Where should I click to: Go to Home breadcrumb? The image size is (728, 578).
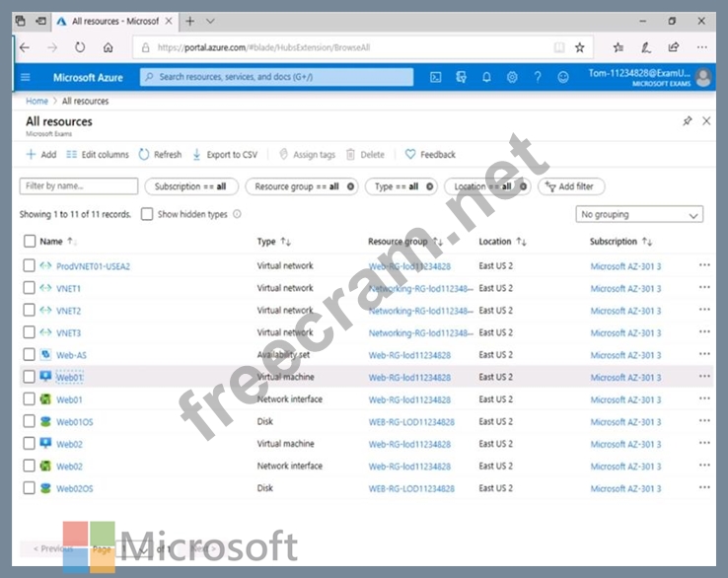36,102
